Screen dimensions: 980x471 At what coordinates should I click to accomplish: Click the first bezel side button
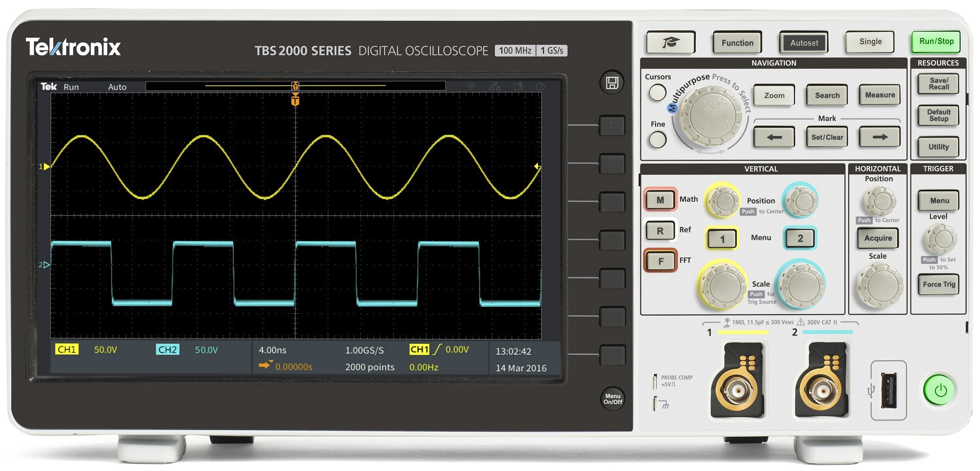(x=612, y=126)
